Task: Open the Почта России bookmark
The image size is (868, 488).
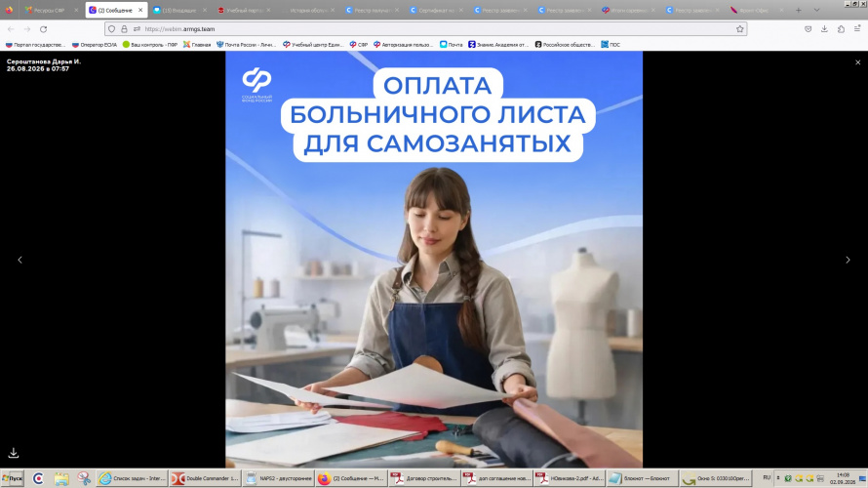Action: coord(247,44)
